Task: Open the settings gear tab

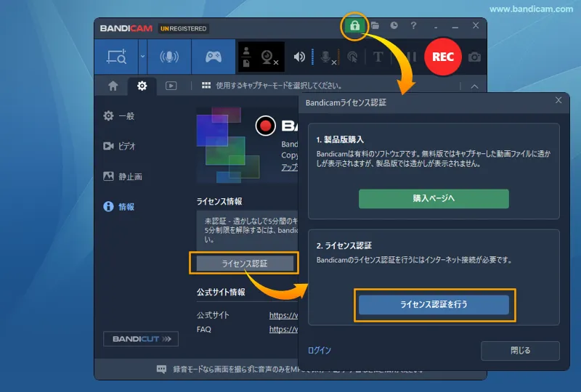Action: (142, 86)
